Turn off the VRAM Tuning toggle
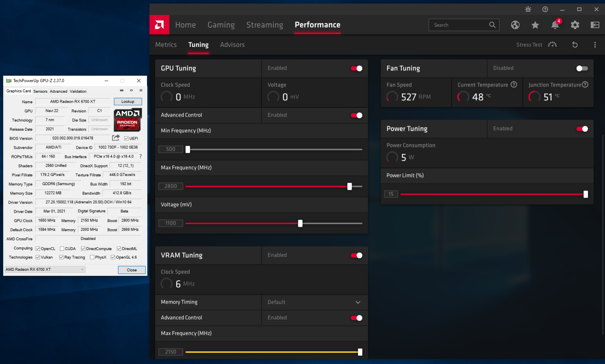 click(x=357, y=256)
